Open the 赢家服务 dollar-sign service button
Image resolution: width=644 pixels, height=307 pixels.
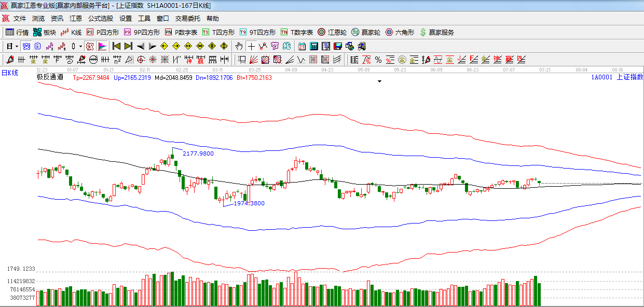(436, 32)
